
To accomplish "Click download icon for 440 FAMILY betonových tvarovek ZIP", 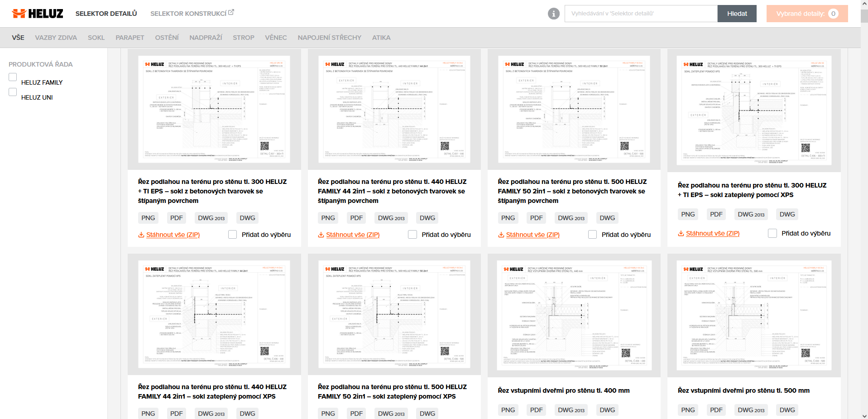I will pyautogui.click(x=321, y=235).
